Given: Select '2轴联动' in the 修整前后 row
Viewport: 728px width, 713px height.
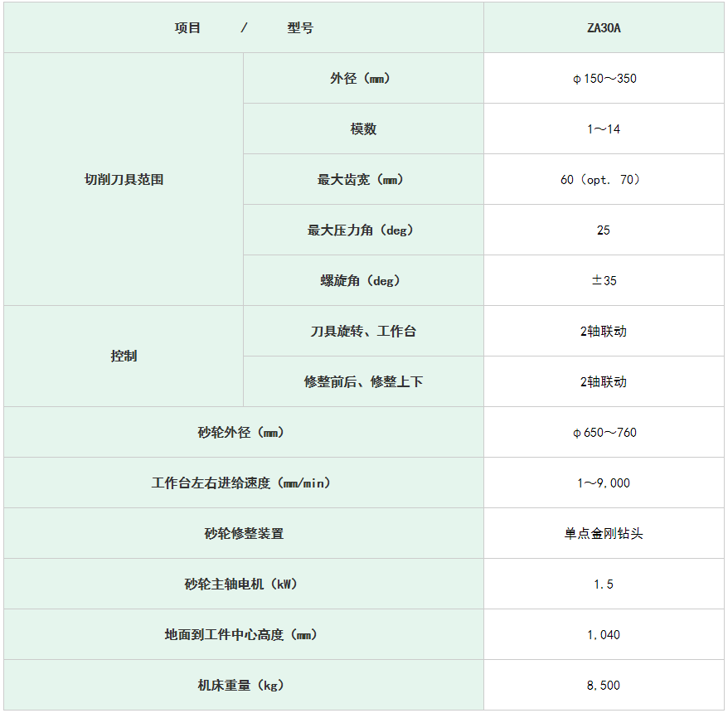Looking at the screenshot, I should 604,382.
